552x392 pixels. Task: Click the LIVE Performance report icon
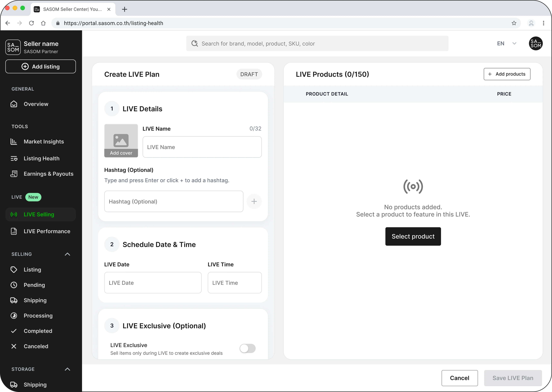(x=14, y=231)
